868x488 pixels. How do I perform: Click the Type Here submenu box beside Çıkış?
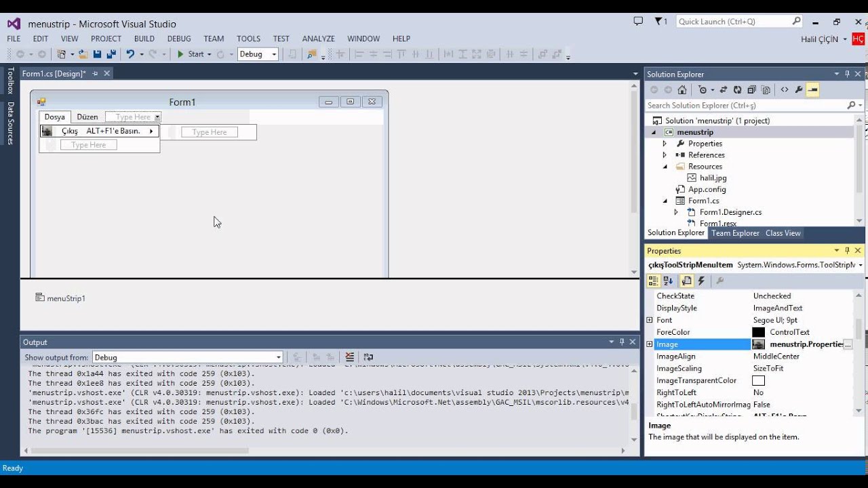pyautogui.click(x=209, y=132)
